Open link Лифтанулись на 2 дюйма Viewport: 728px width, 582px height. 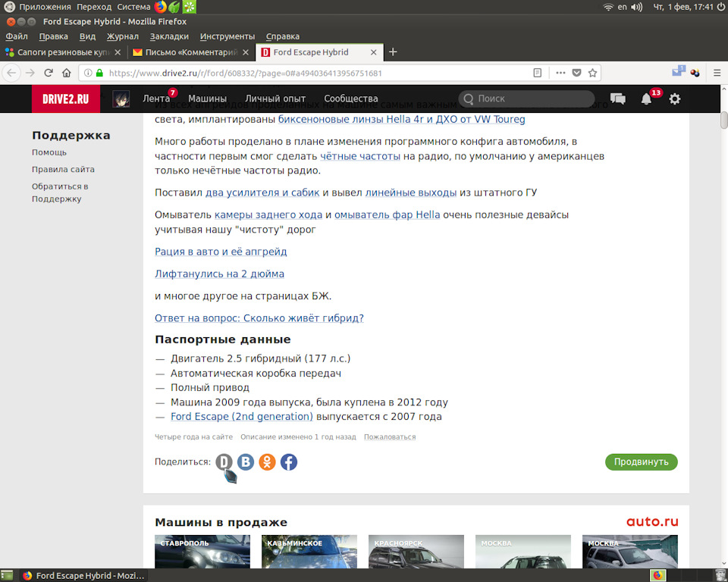[220, 274]
